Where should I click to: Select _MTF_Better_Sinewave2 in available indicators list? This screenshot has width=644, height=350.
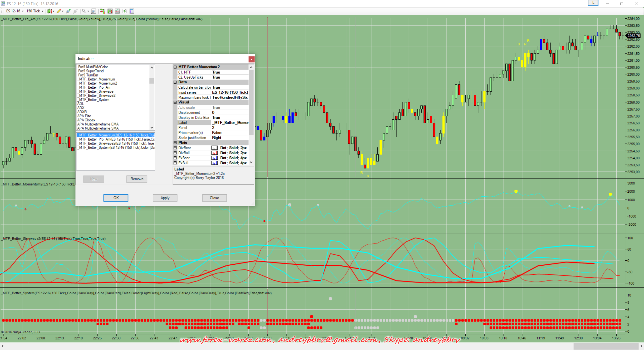(97, 96)
